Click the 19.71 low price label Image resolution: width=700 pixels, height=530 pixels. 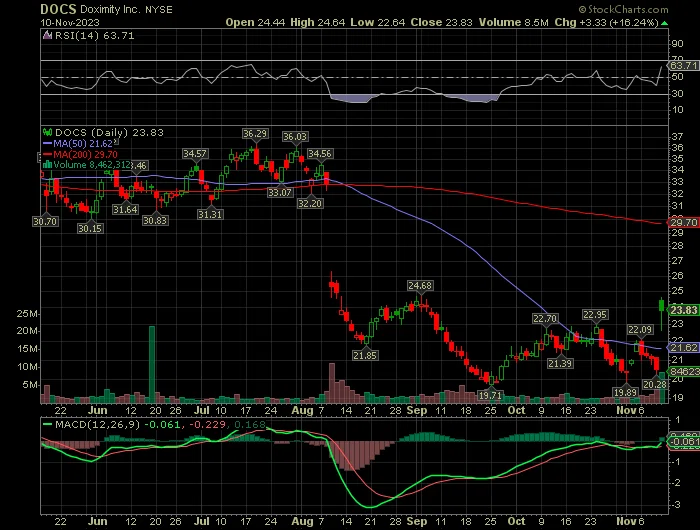(490, 396)
